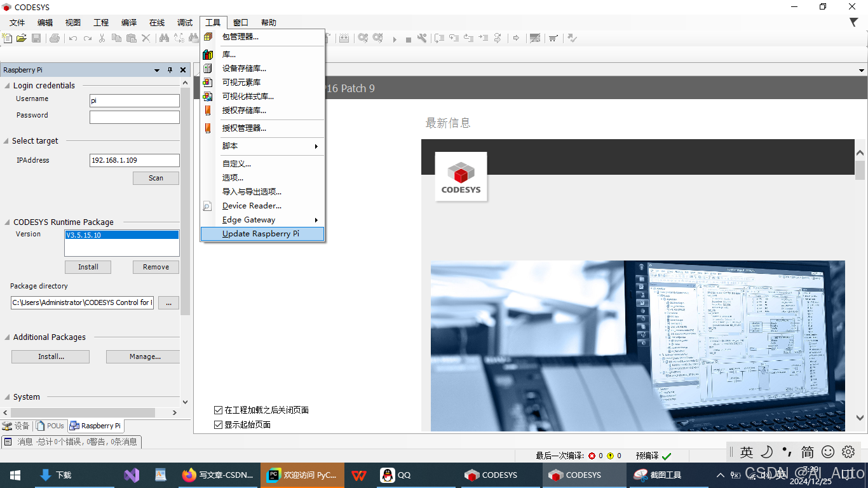This screenshot has height=488, width=868.
Task: Open 授权管理器 license manager entry
Action: click(262, 128)
